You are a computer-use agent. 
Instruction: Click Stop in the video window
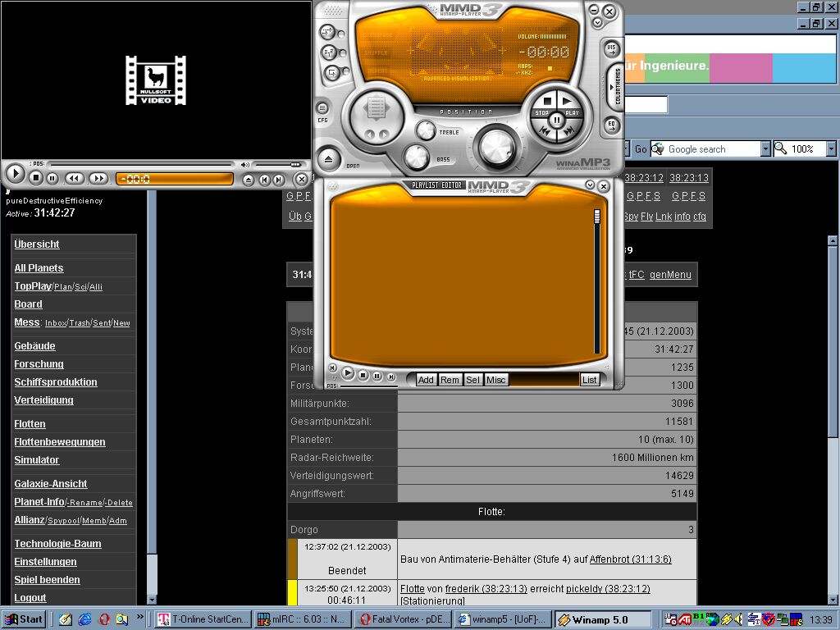[x=36, y=177]
